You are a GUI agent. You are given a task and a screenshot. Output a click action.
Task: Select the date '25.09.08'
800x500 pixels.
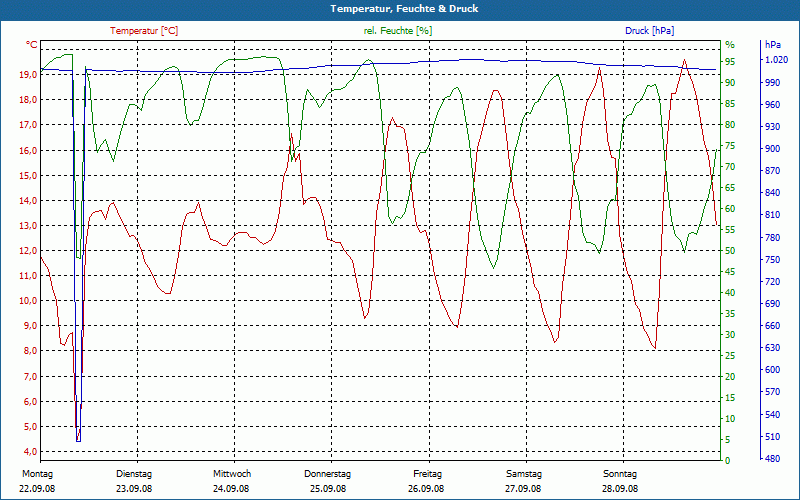(328, 489)
